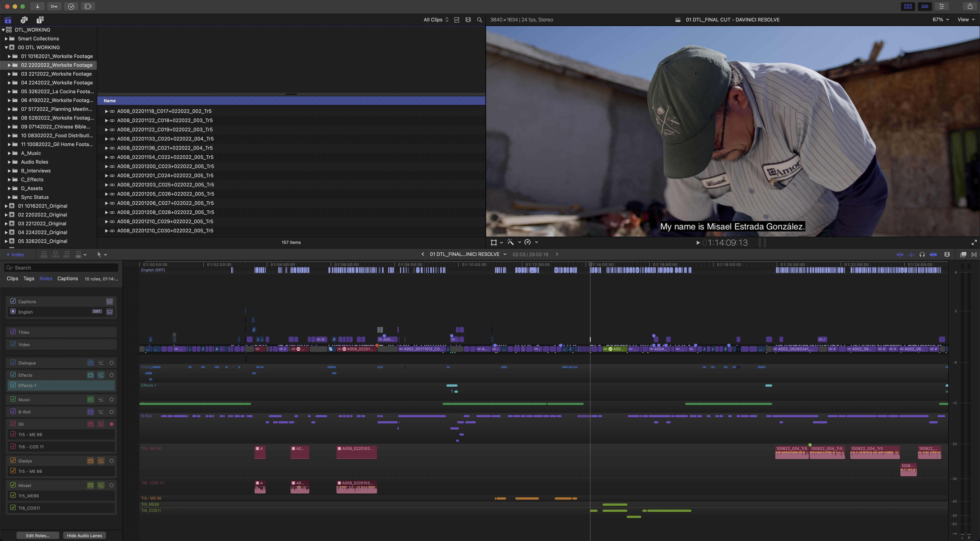Toggle snapping icon in the timeline toolbar

click(933, 255)
